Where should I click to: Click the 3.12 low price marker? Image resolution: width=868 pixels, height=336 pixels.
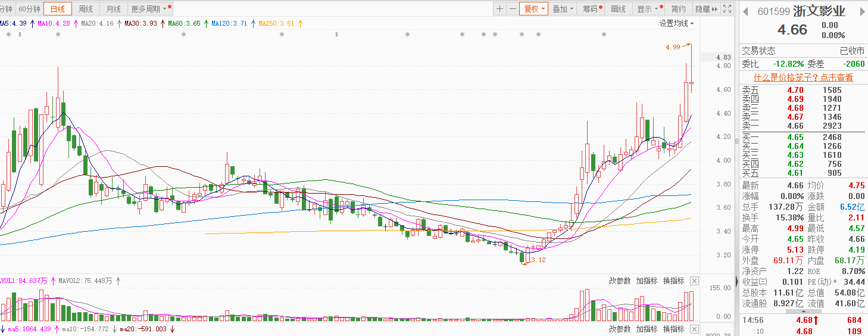pyautogui.click(x=539, y=260)
